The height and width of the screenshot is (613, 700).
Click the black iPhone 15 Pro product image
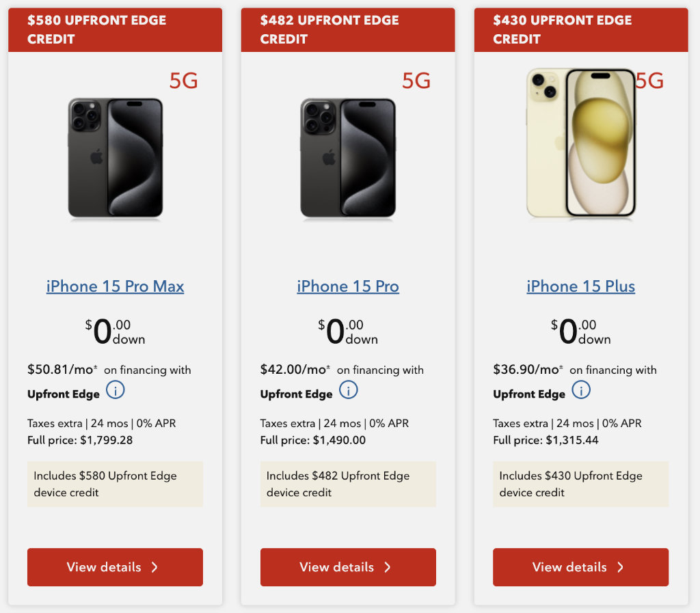pos(348,159)
